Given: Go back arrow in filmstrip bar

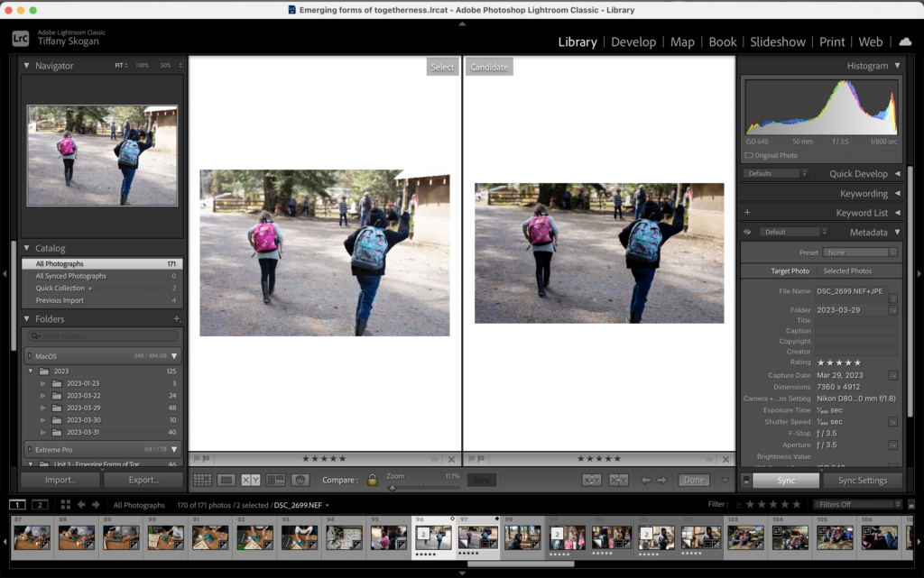Looking at the screenshot, I should [x=81, y=504].
